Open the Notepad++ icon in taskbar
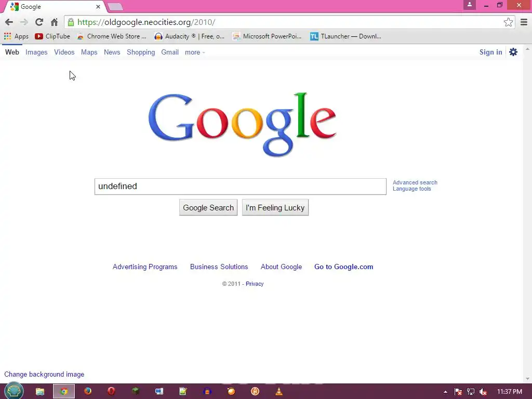The image size is (532, 399). pyautogui.click(x=183, y=391)
